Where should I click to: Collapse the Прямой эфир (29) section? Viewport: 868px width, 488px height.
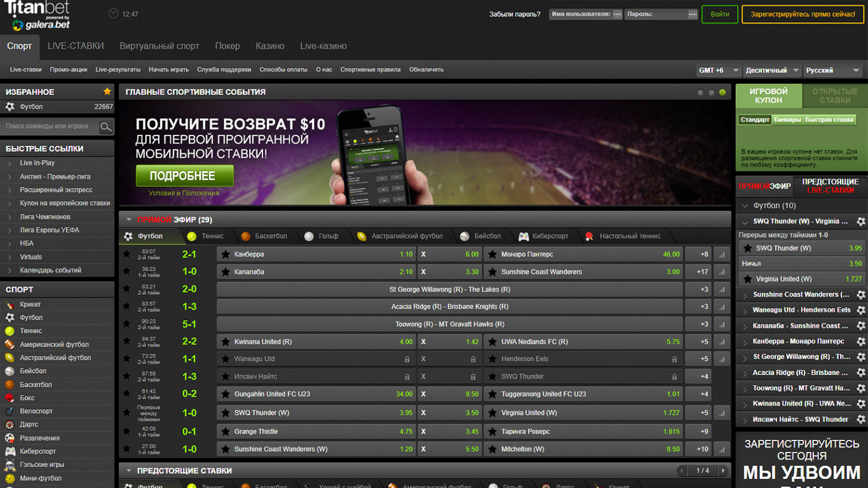pos(128,220)
